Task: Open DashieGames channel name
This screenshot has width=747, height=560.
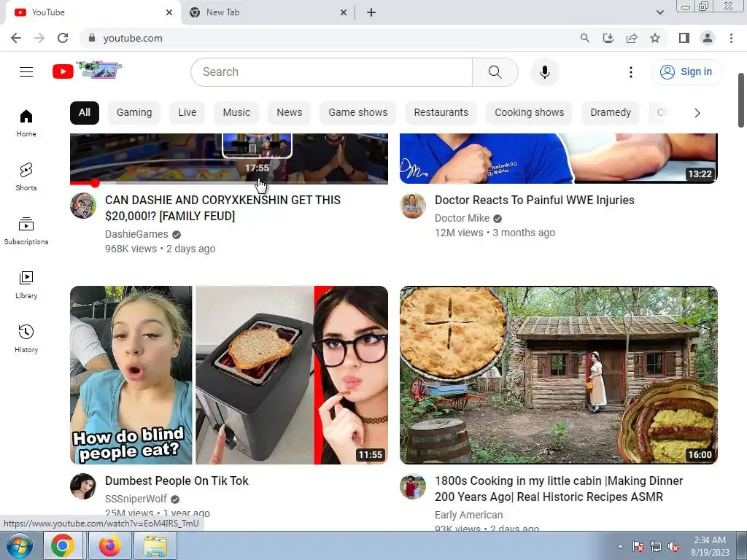Action: (x=136, y=234)
